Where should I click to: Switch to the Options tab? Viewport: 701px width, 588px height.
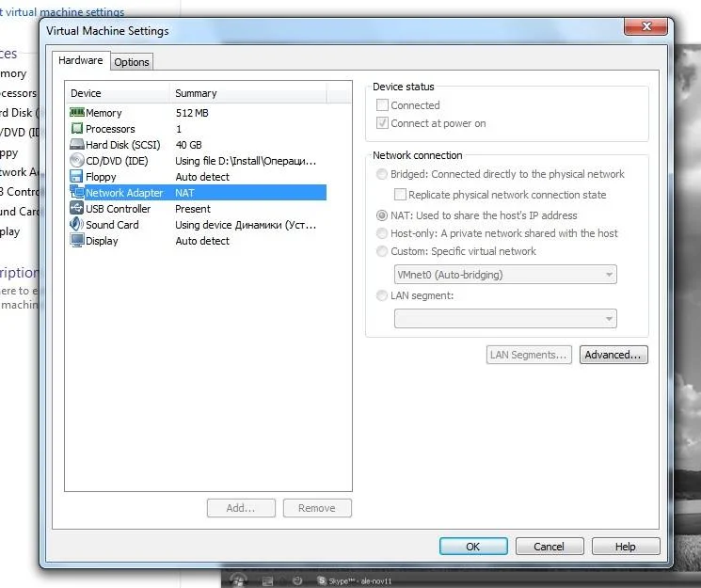tap(132, 62)
